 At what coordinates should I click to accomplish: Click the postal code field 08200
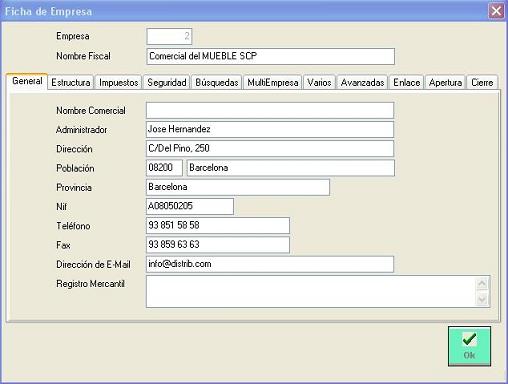[x=164, y=168]
